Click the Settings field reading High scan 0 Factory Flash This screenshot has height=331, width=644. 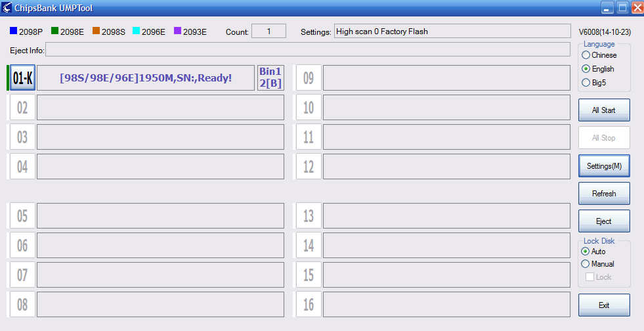coord(452,32)
